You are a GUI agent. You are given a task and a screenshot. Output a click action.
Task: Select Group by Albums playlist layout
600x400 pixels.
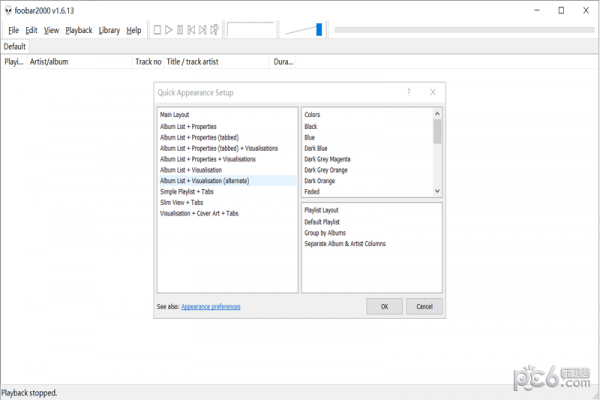[325, 233]
